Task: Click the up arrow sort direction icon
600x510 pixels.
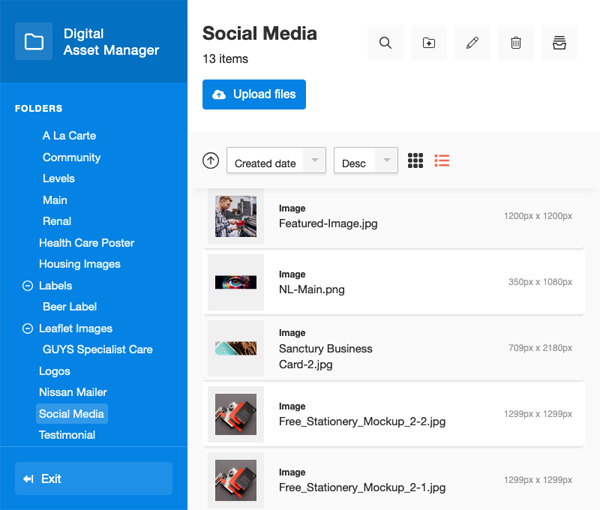Action: pyautogui.click(x=210, y=160)
